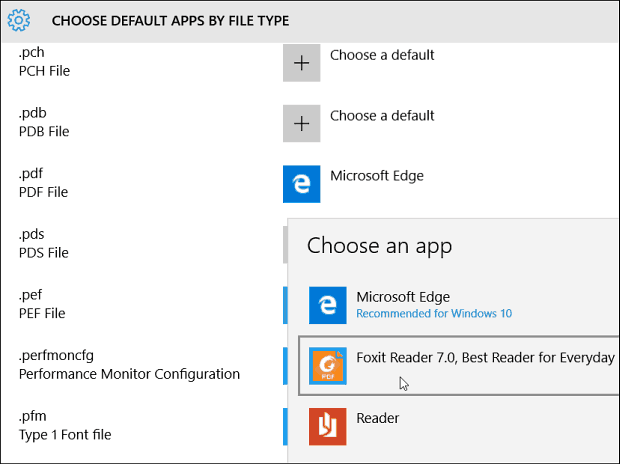Click 'Choose an app' heading
Screen dimensions: 620x464
point(379,246)
